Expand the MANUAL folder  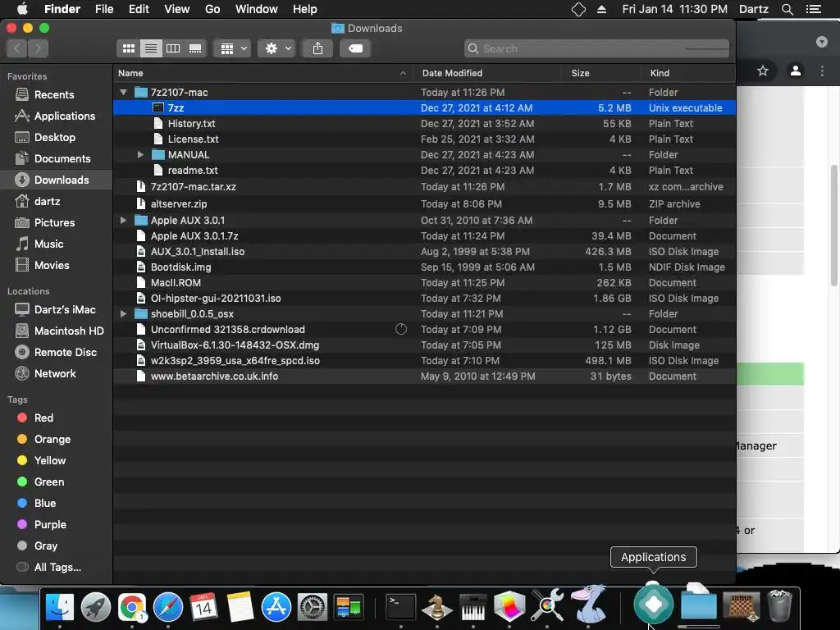(x=140, y=155)
